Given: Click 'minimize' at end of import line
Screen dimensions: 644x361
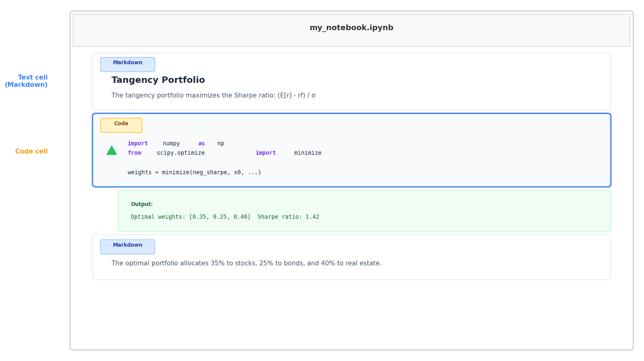Looking at the screenshot, I should (308, 153).
